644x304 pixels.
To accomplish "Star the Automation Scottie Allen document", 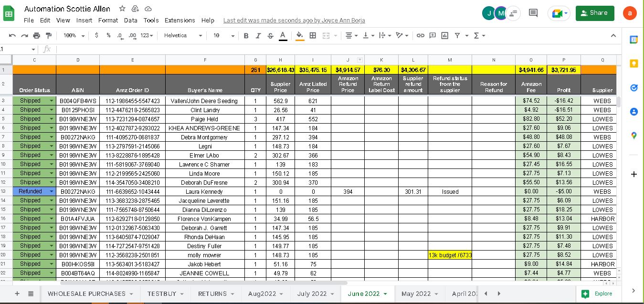I will coord(122,9).
